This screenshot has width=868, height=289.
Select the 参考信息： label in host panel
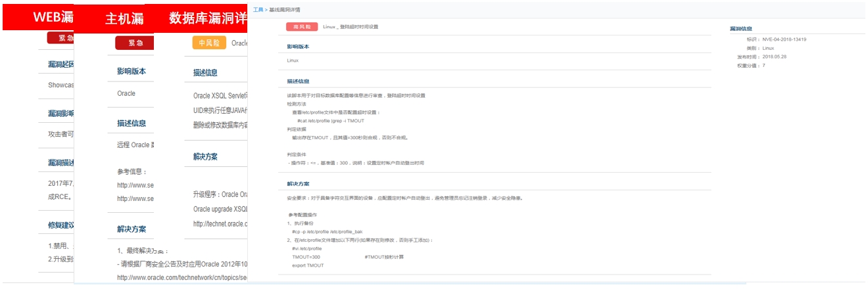[131, 171]
